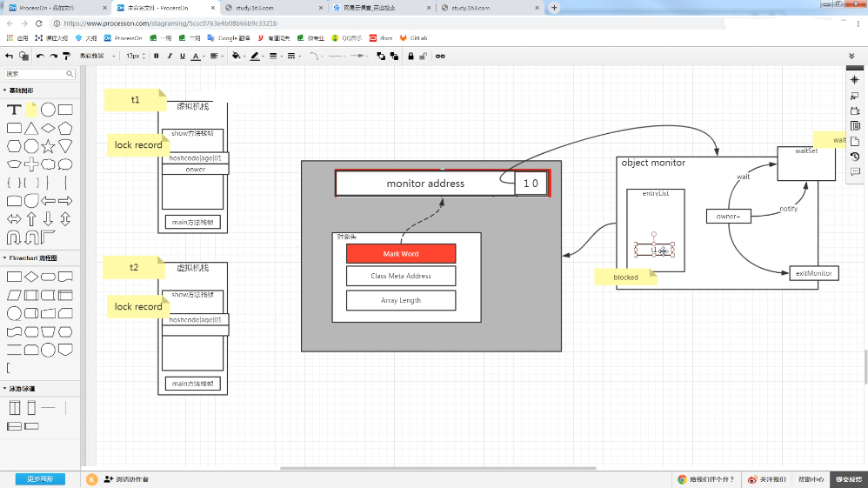868x488 pixels.
Task: Click the Mark Word red box
Action: pos(401,254)
